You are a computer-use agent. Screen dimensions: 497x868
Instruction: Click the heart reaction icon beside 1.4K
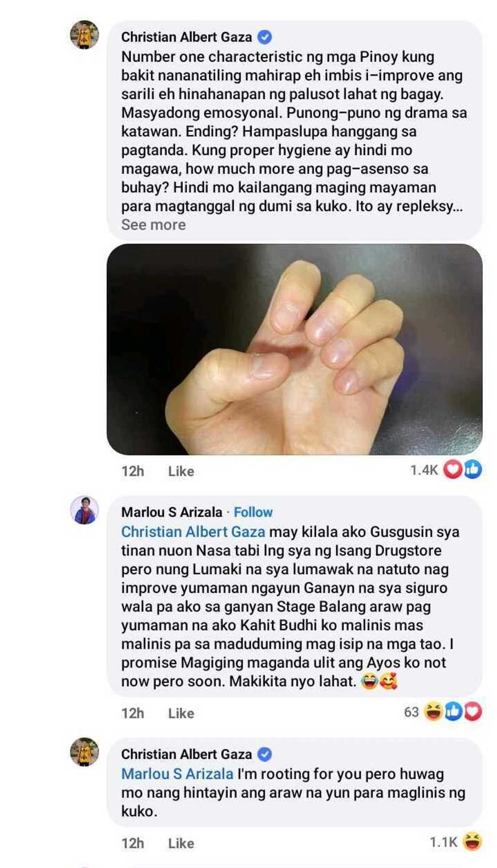click(x=453, y=470)
